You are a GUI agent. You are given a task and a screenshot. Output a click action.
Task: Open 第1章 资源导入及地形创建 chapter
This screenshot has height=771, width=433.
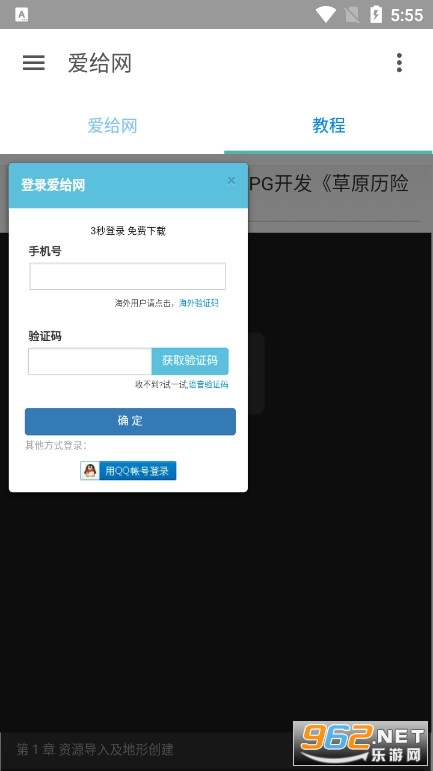tap(95, 750)
